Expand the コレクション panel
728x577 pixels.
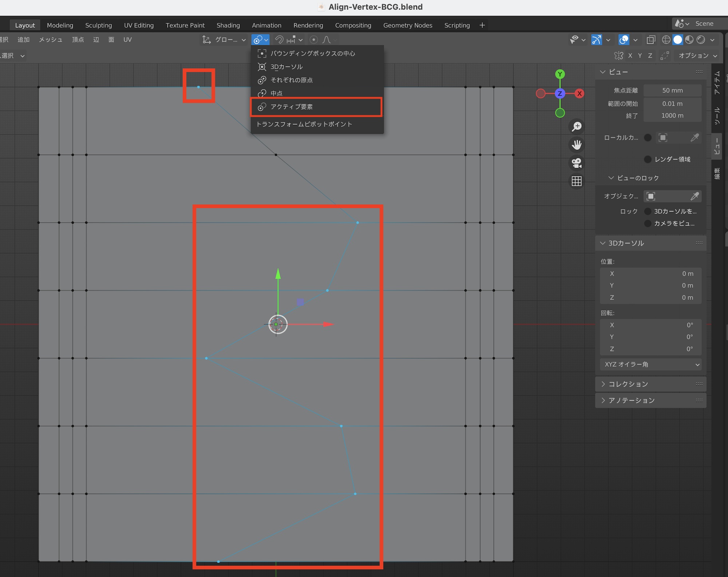628,384
